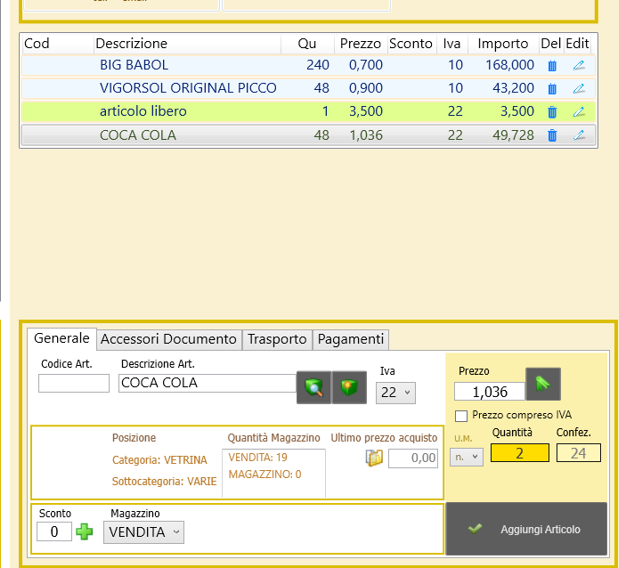
Task: Click trash icon for articolo libero row
Action: click(552, 112)
